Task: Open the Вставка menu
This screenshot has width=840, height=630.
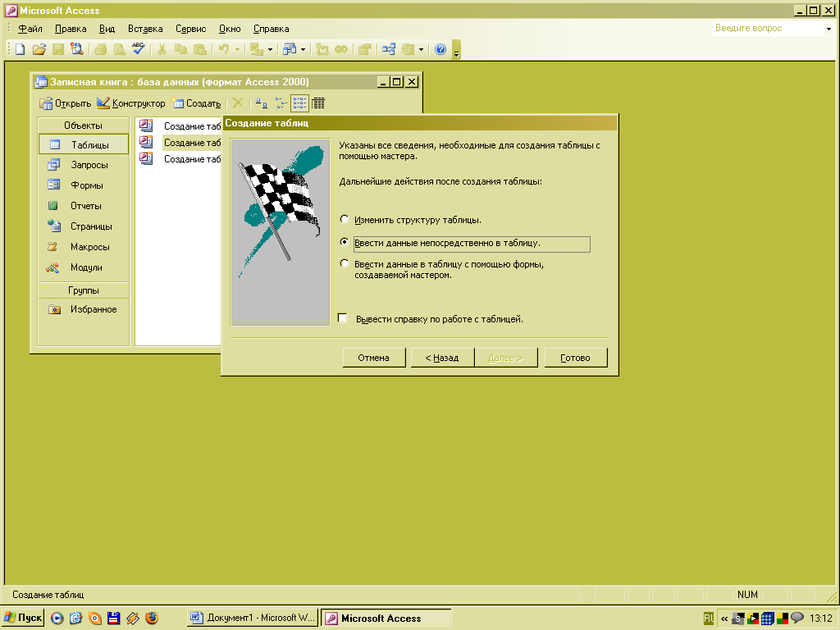Action: [144, 29]
